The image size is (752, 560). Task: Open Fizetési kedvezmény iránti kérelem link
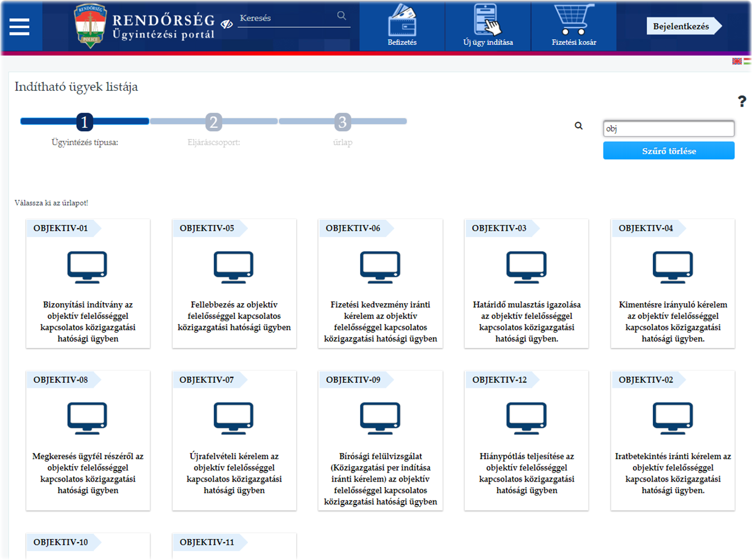380,322
